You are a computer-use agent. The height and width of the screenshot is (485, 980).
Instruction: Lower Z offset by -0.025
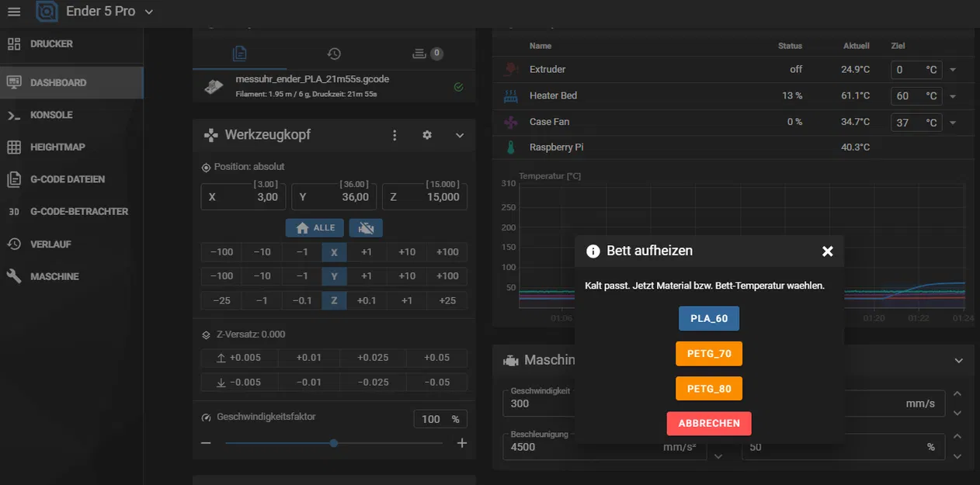click(x=374, y=382)
